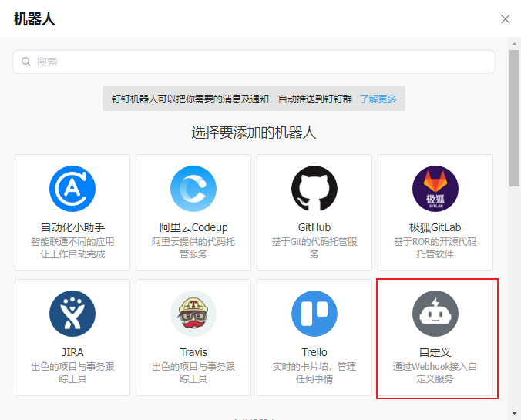The image size is (521, 420).
Task: Choose the JIRA robot icon
Action: point(72,314)
